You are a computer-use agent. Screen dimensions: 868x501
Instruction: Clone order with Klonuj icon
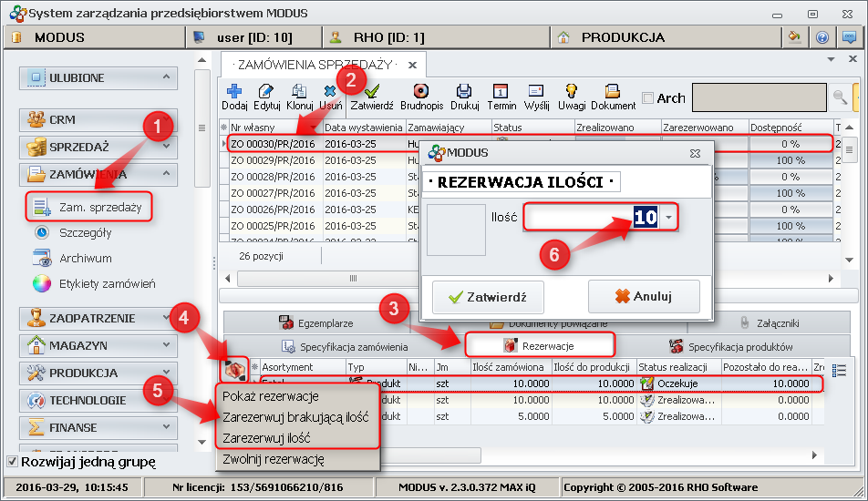(299, 91)
